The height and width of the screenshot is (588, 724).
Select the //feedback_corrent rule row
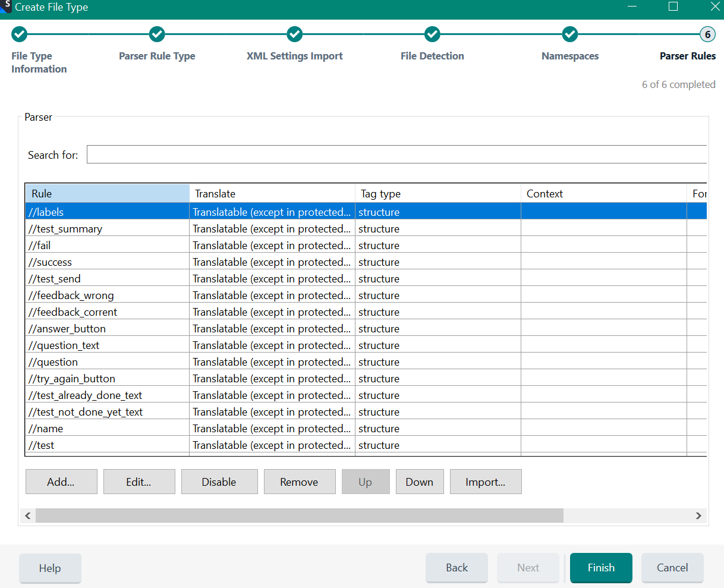pos(366,312)
